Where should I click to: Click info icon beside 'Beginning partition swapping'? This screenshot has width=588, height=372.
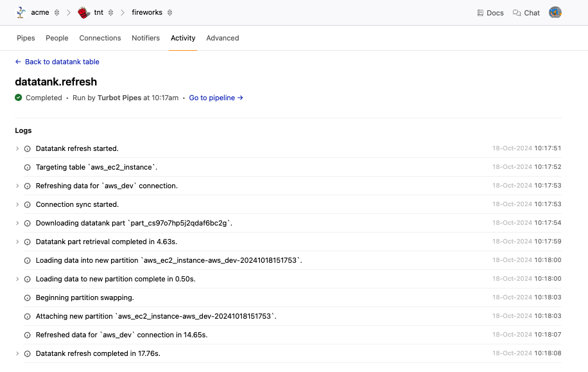click(x=28, y=298)
